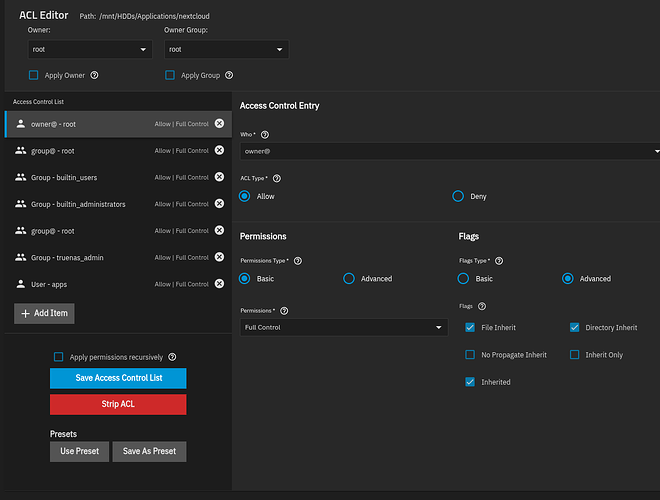The image size is (660, 500).
Task: Select the User - apps list entry
Action: [x=118, y=284]
